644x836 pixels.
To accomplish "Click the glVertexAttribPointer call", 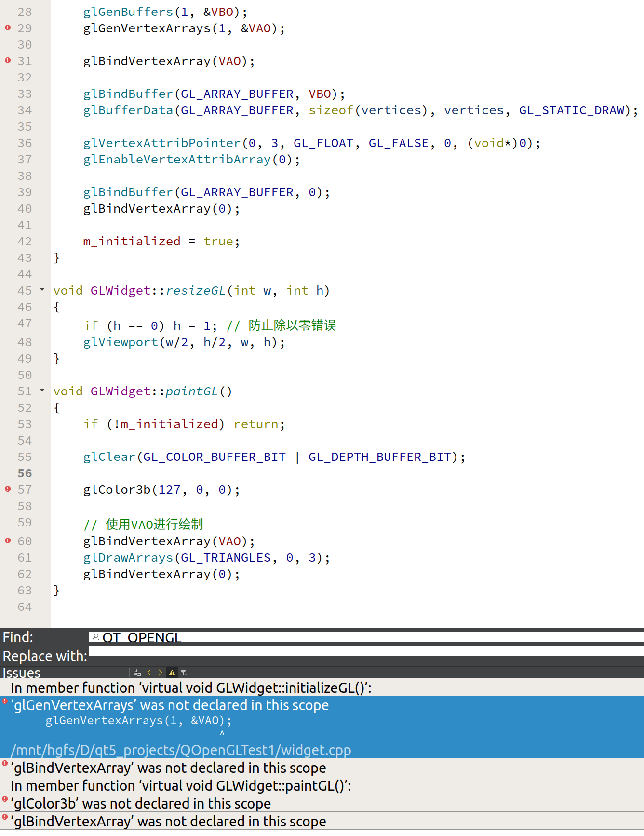I will click(x=162, y=143).
